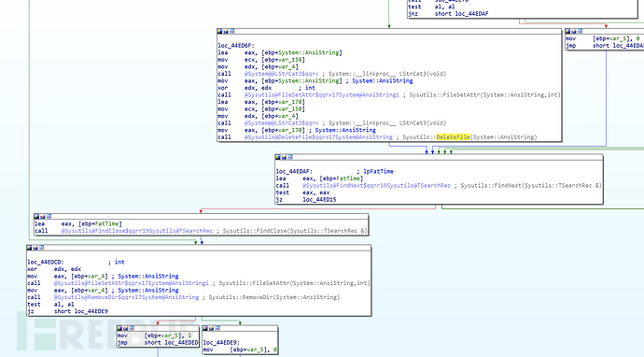
Task: Click 'lea eax, [ebp+System::AnsiString]' line
Action: tap(280, 52)
